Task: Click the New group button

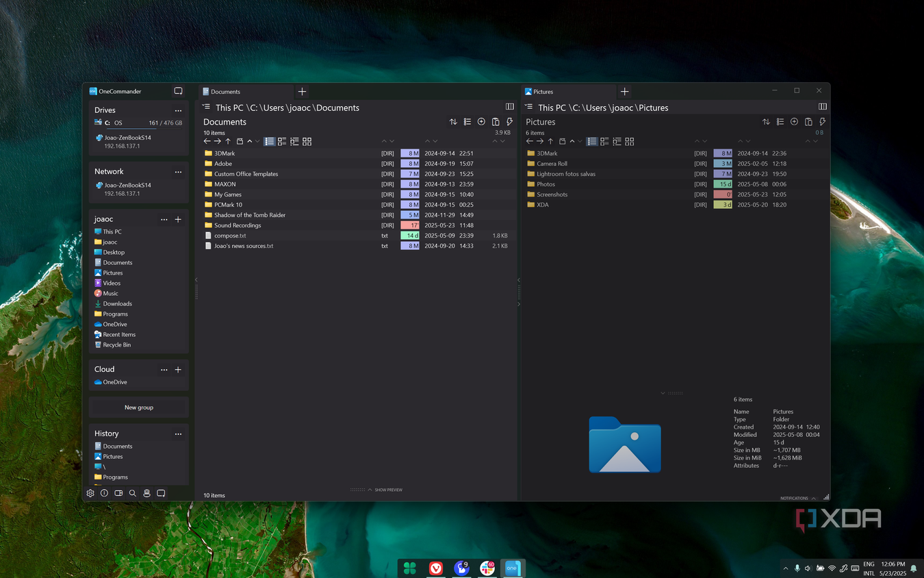Action: pyautogui.click(x=139, y=407)
